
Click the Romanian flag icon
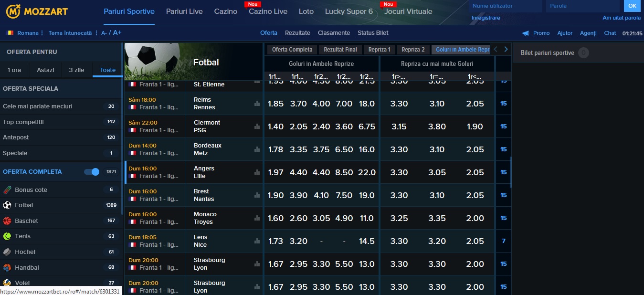10,33
